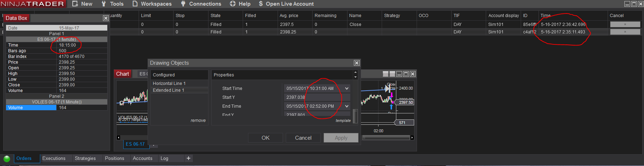Click the 18:15:00 time value
This screenshot has width=644, height=166.
tap(67, 45)
